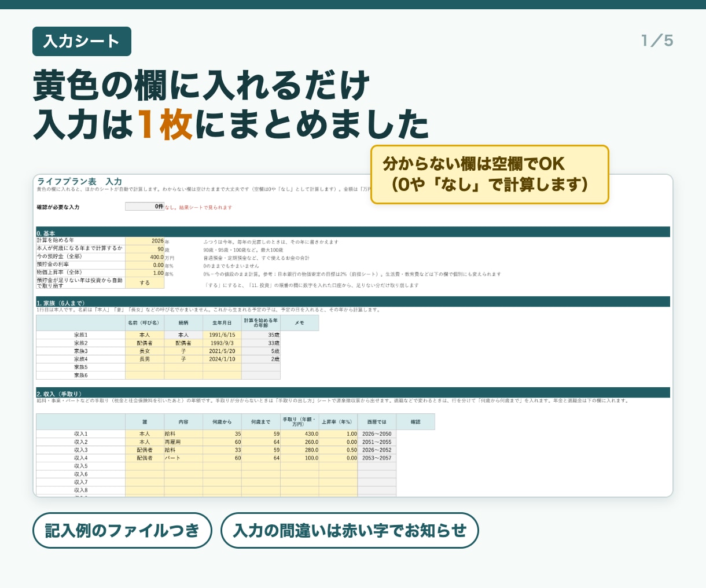Select the 上昇率（年%） column header
This screenshot has width=706, height=588.
coord(339,422)
